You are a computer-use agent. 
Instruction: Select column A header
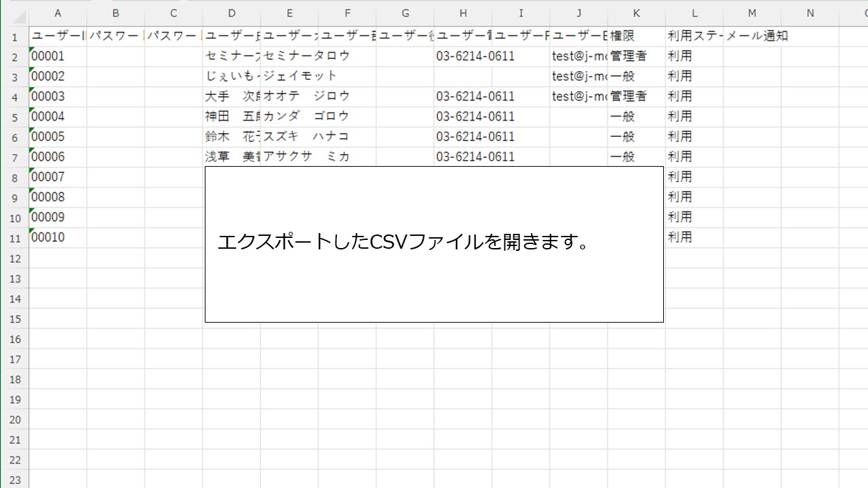pos(58,13)
